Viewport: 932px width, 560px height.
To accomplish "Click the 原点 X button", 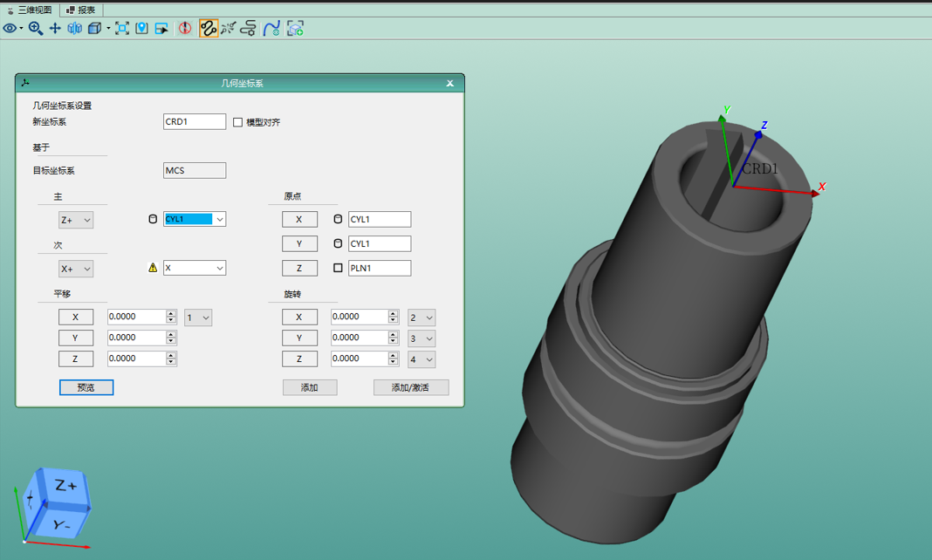I will point(299,219).
